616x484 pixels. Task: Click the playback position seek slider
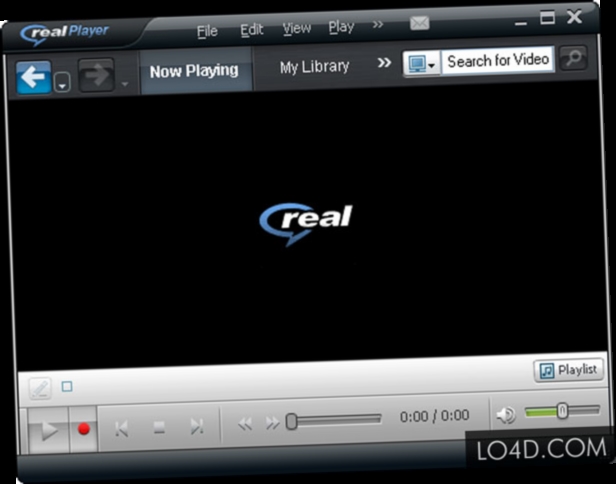[334, 421]
